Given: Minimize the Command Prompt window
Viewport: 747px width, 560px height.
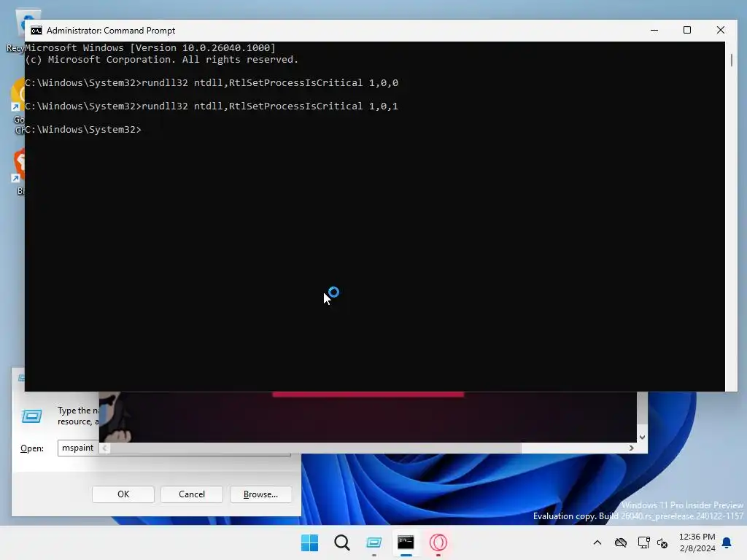Looking at the screenshot, I should point(654,30).
